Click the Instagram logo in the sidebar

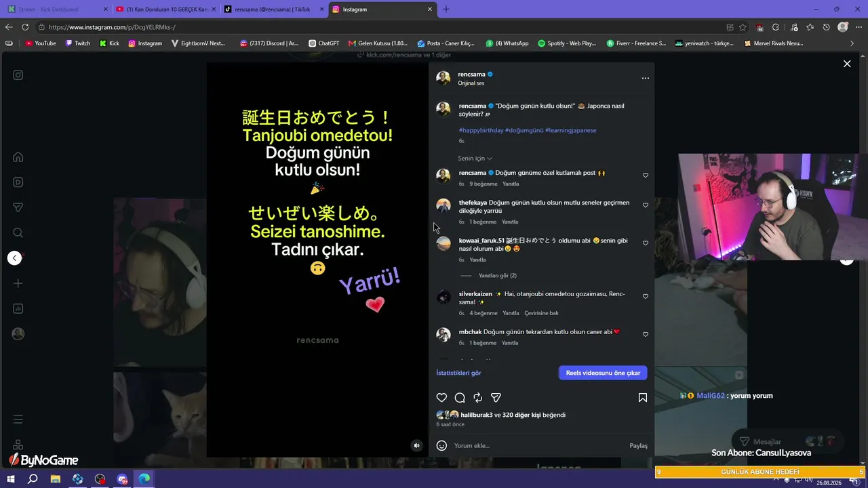18,75
